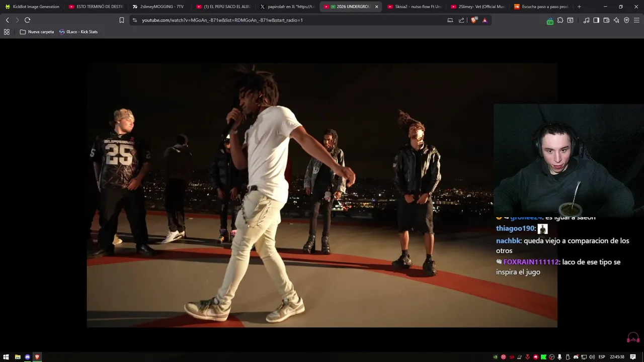Image resolution: width=644 pixels, height=362 pixels.
Task: Open the apps grid in bookmarks bar
Action: point(7,32)
